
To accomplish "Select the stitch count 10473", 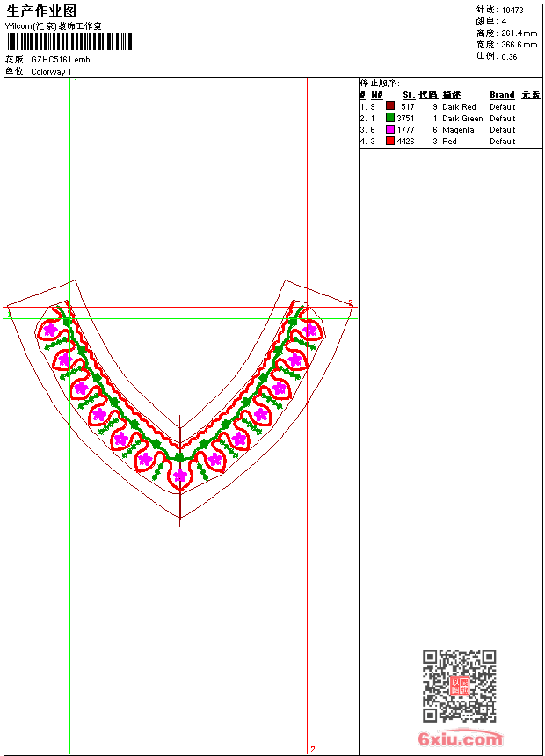I will (512, 11).
